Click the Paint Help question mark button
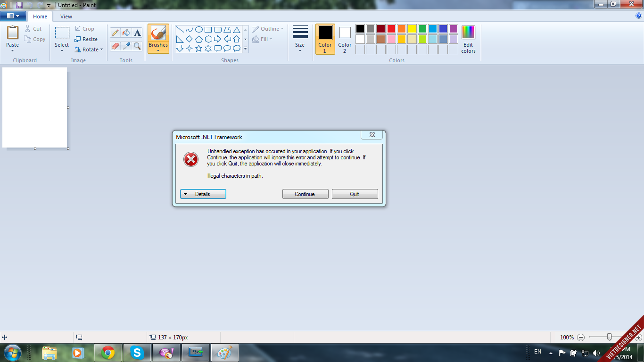This screenshot has height=362, width=644. (x=639, y=16)
